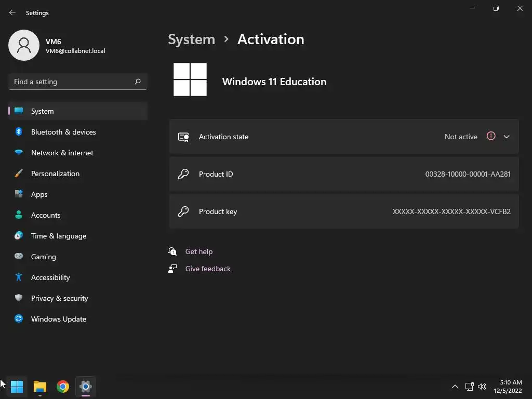The image size is (532, 399).
Task: Click the Activation state certificate icon
Action: 183,137
